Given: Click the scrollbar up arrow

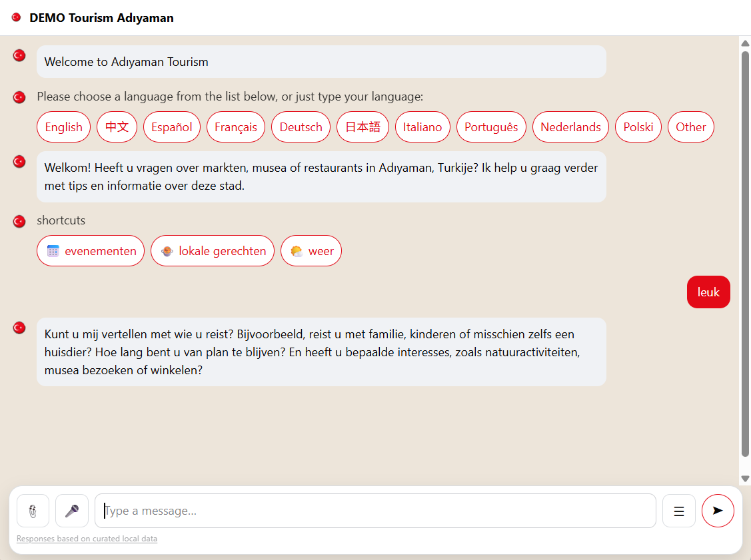Looking at the screenshot, I should click(x=745, y=43).
